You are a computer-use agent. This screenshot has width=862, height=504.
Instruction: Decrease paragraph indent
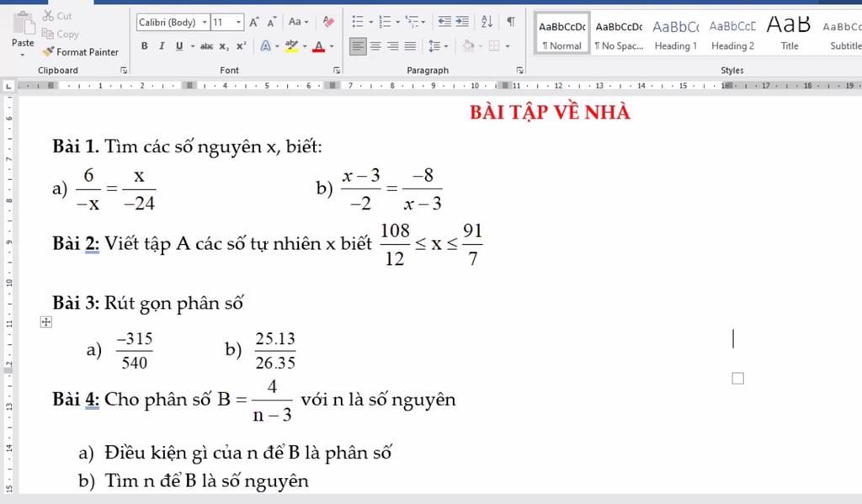point(444,22)
